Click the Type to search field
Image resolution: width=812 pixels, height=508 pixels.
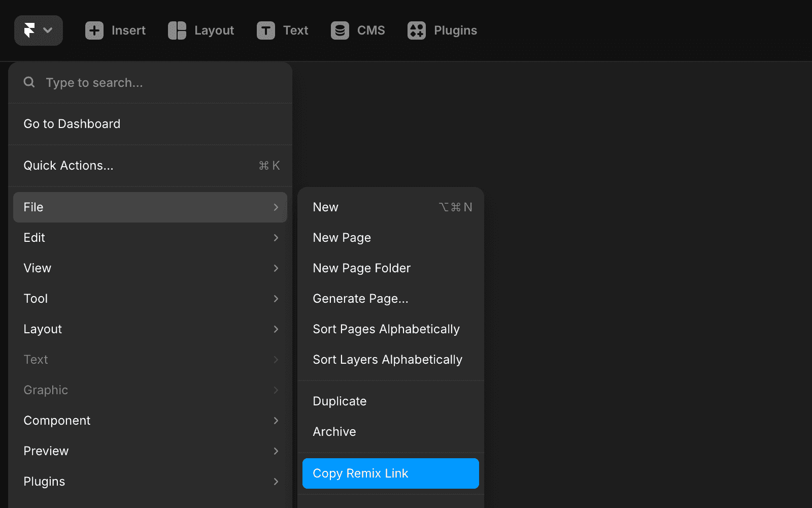click(150, 82)
